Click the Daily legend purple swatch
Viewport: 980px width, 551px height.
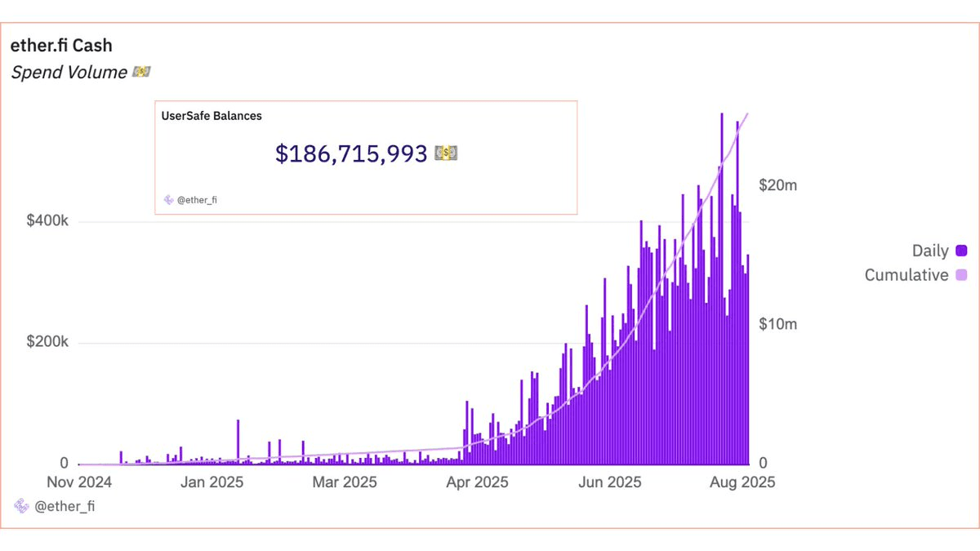coord(961,251)
